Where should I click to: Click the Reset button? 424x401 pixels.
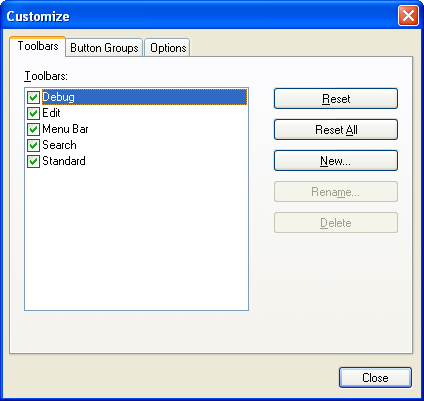pos(336,99)
